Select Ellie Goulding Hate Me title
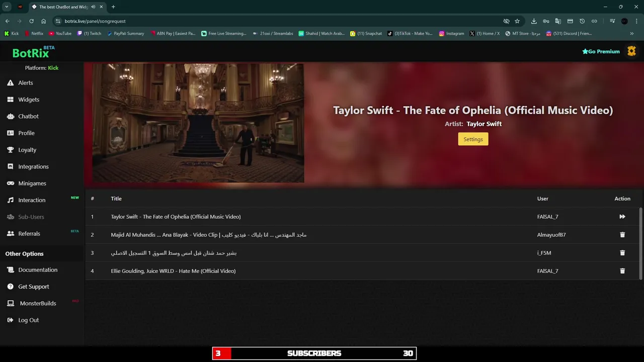Viewport: 644px width, 362px height. click(173, 271)
